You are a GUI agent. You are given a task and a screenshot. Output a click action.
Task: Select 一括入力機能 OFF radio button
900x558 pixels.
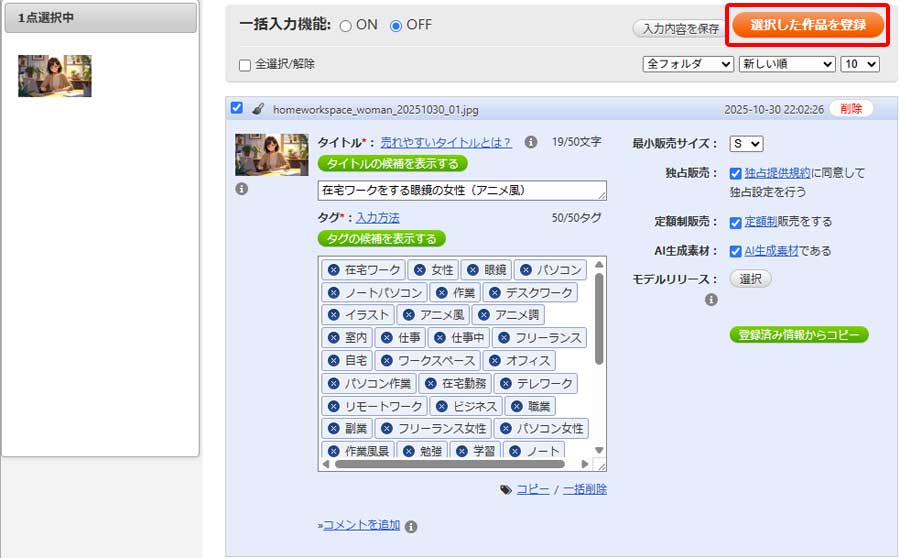395,26
